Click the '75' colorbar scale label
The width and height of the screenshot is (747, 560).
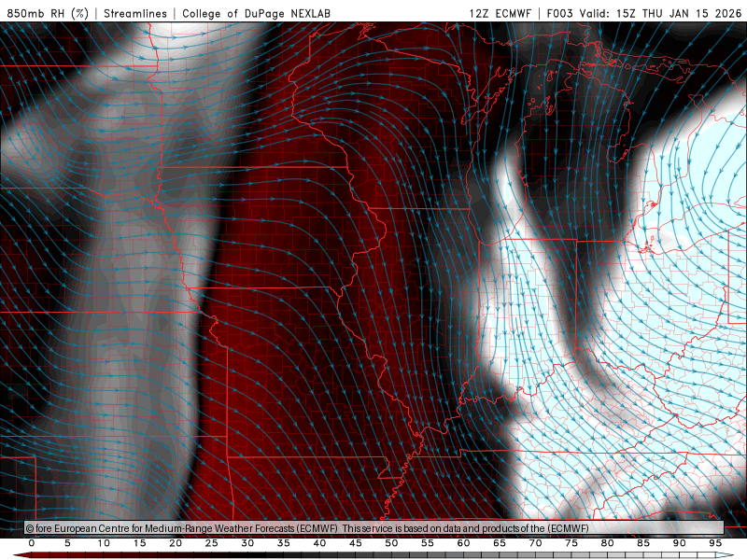pos(571,543)
